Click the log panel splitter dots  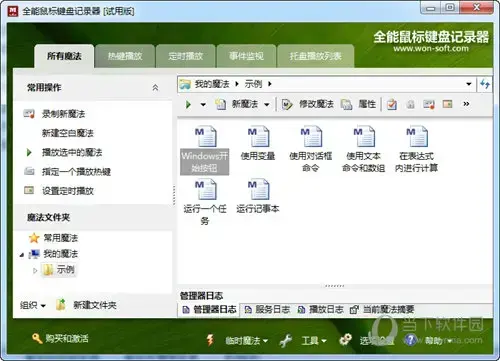pos(334,286)
